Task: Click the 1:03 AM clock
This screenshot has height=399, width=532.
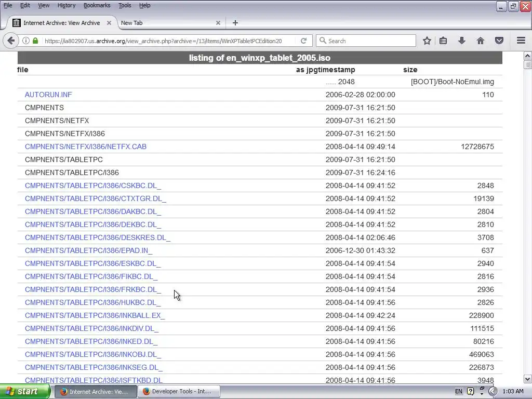Action: [513, 391]
